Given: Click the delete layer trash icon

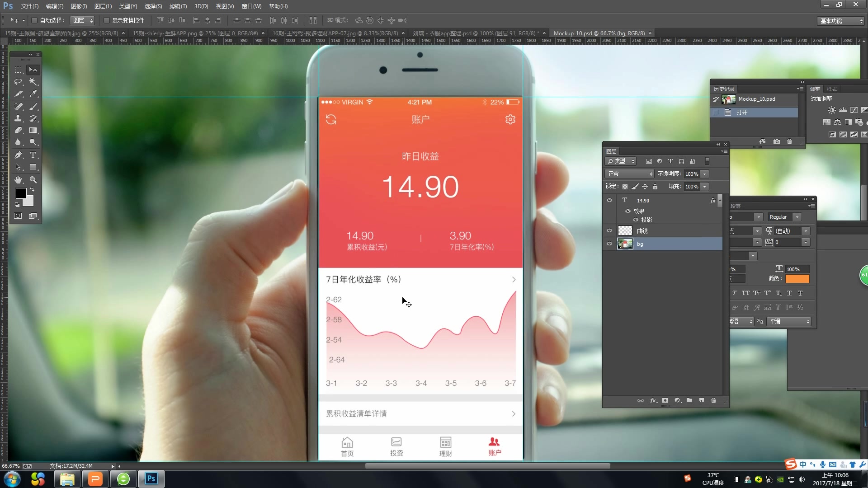Looking at the screenshot, I should (713, 400).
